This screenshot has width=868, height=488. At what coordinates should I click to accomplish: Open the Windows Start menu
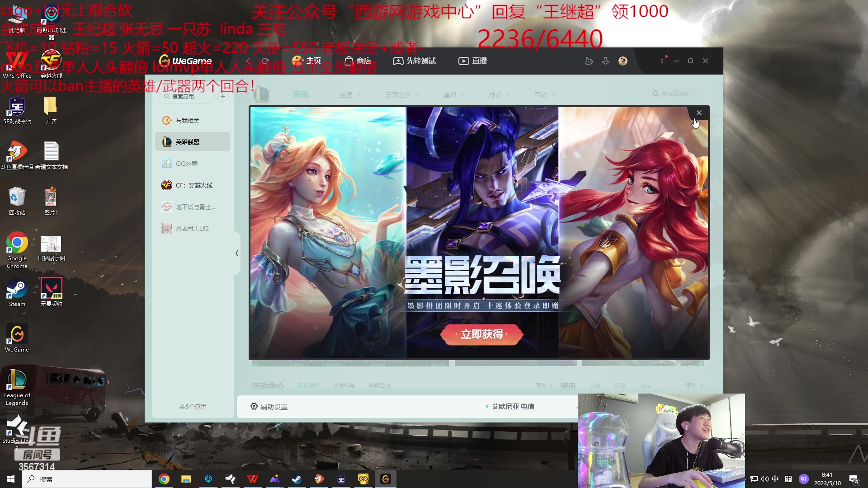pos(11,479)
